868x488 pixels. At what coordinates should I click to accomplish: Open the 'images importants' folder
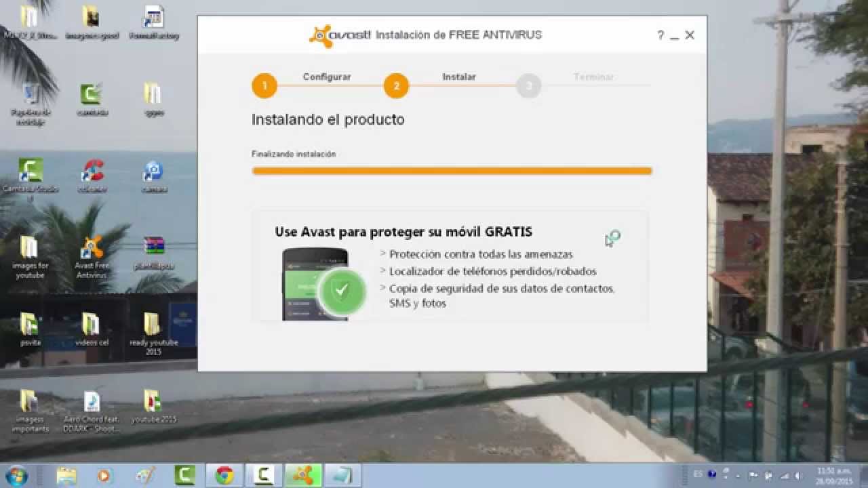point(30,411)
